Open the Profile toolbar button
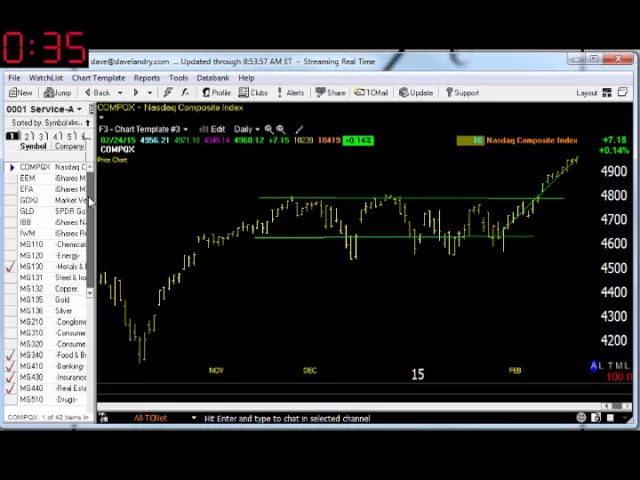 (x=216, y=93)
